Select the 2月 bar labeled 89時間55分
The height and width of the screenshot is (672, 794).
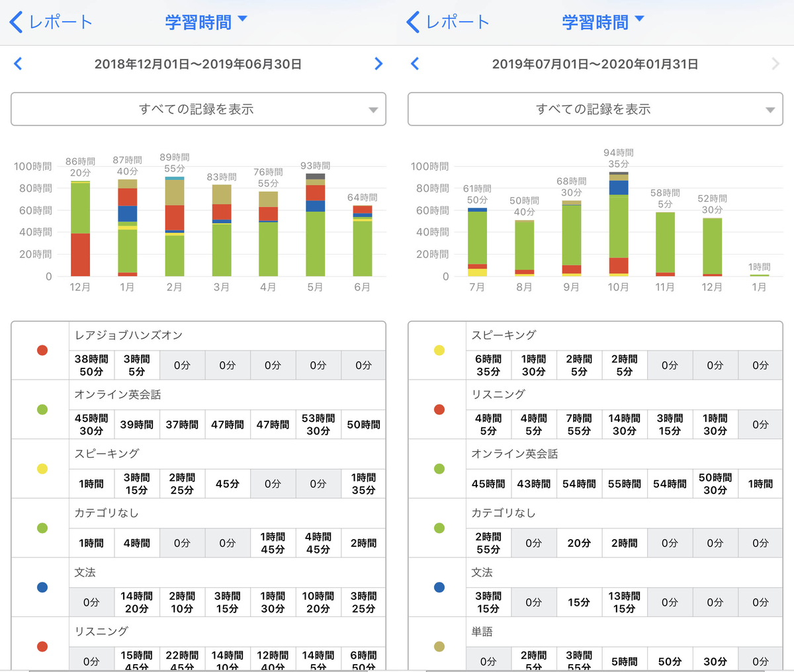[x=174, y=226]
